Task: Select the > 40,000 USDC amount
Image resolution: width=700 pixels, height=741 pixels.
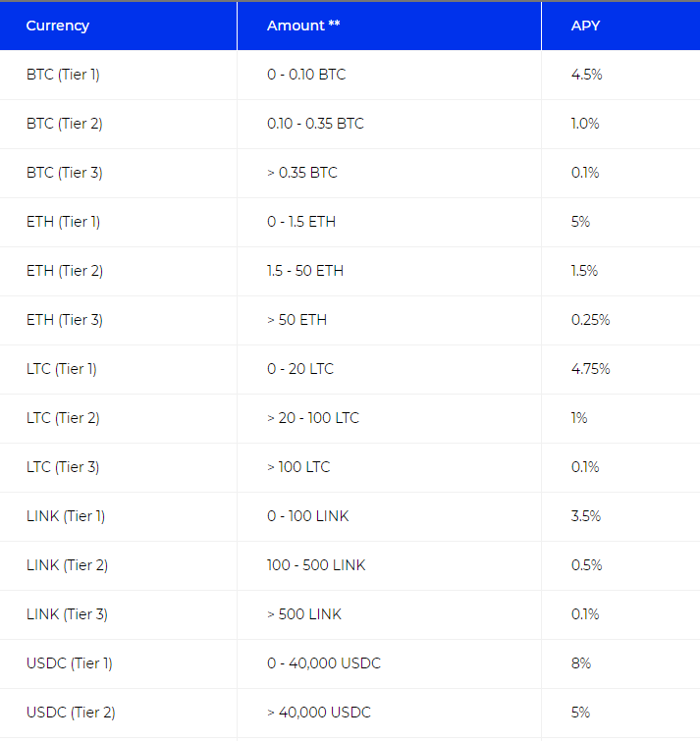Action: pos(319,714)
